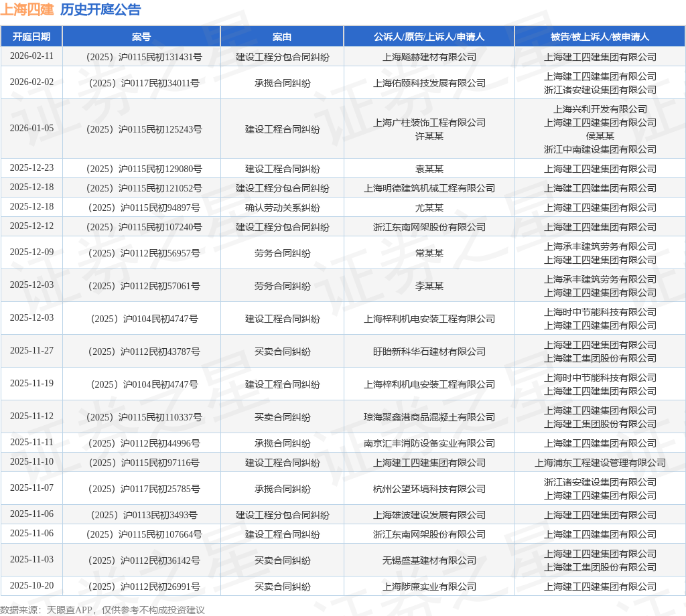Click defendant 浙江中南建设集团有限公司
The height and width of the screenshot is (616, 686).
coord(600,149)
